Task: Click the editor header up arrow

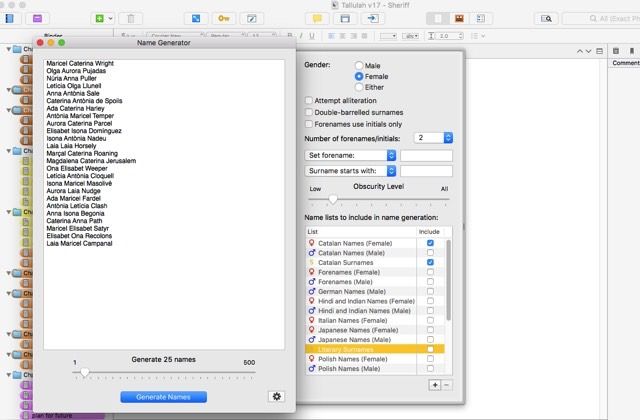Action: point(580,51)
